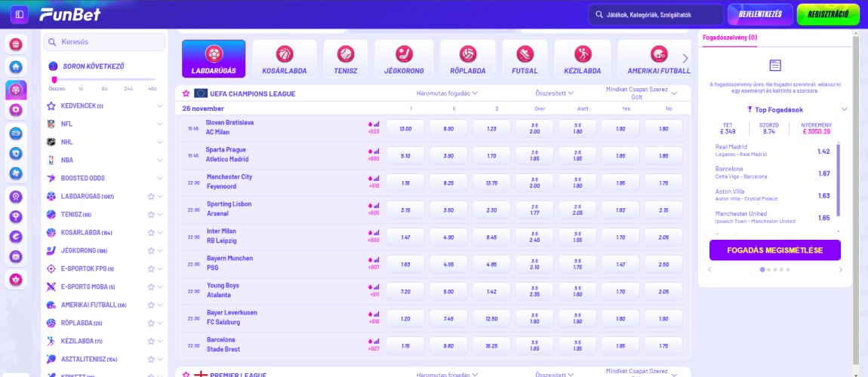
Task: Favorite E-Sports MOBA with star
Action: tap(150, 287)
